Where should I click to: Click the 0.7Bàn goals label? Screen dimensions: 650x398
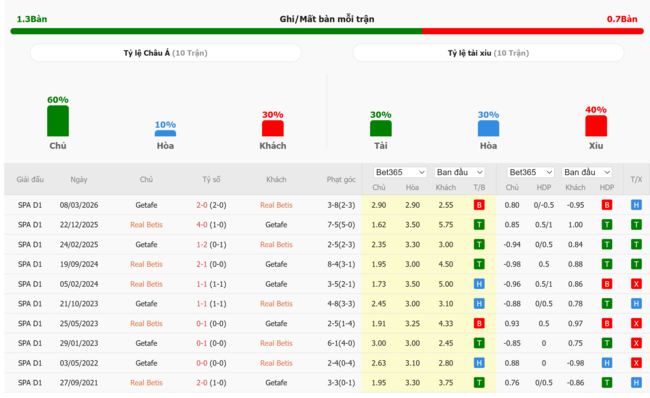(x=622, y=19)
